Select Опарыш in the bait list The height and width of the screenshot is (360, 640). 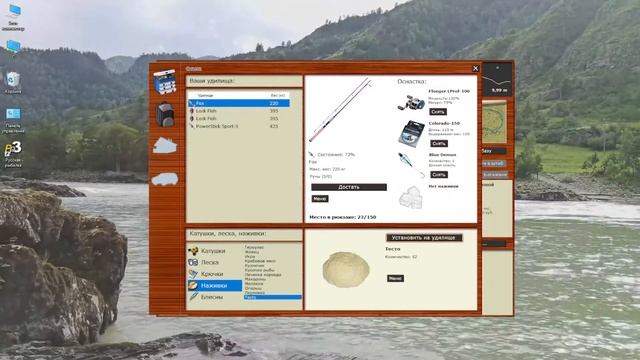[253, 288]
